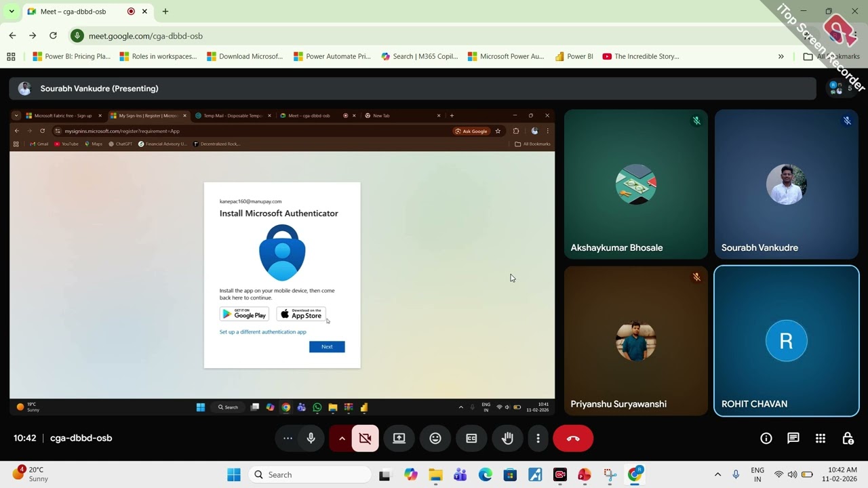This screenshot has width=868, height=488.
Task: Open a new Chrome tab
Action: (165, 12)
